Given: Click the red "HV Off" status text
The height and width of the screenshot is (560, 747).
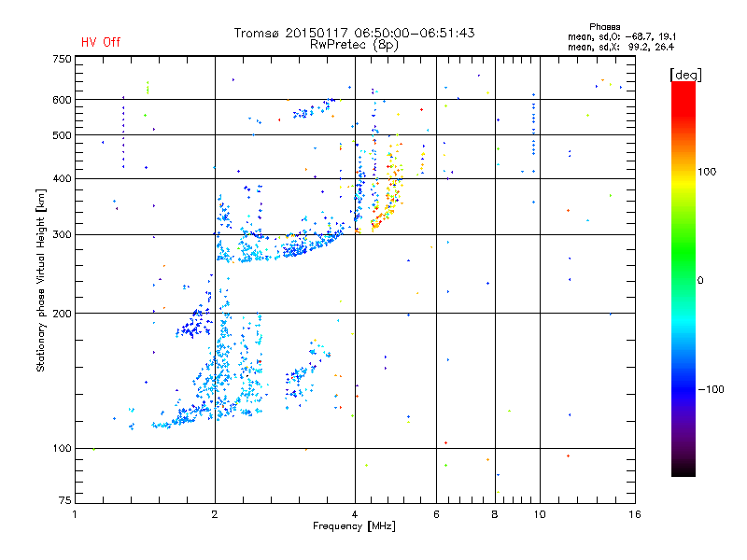Looking at the screenshot, I should pyautogui.click(x=101, y=42).
